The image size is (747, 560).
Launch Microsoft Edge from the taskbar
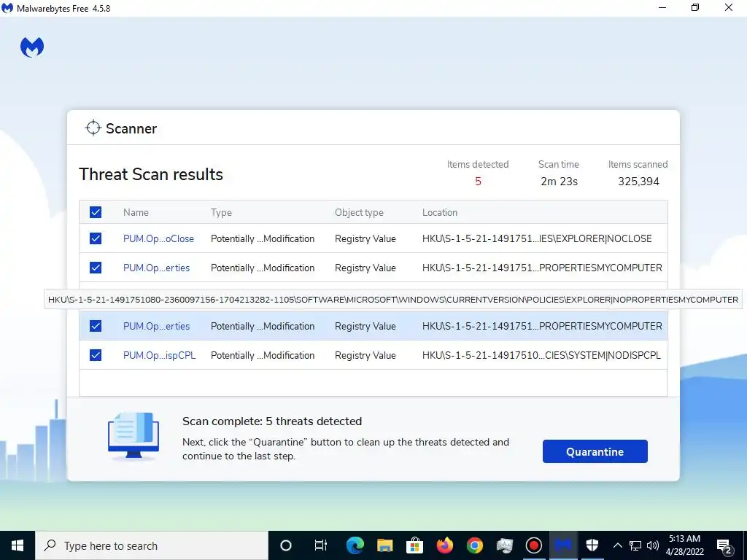click(x=355, y=545)
